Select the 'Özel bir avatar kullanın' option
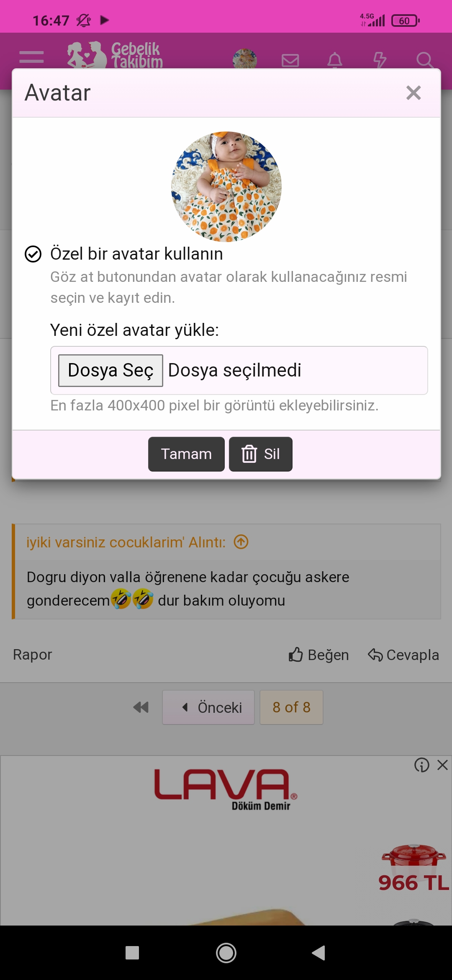 [33, 254]
